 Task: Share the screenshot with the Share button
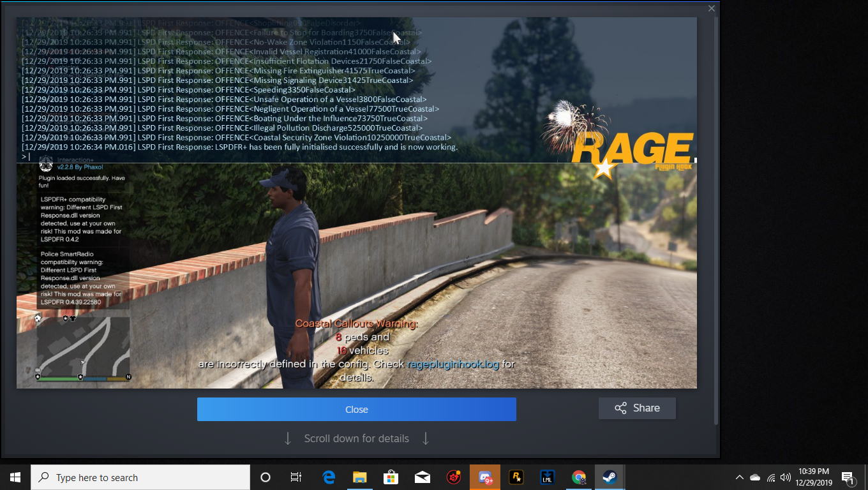click(637, 408)
